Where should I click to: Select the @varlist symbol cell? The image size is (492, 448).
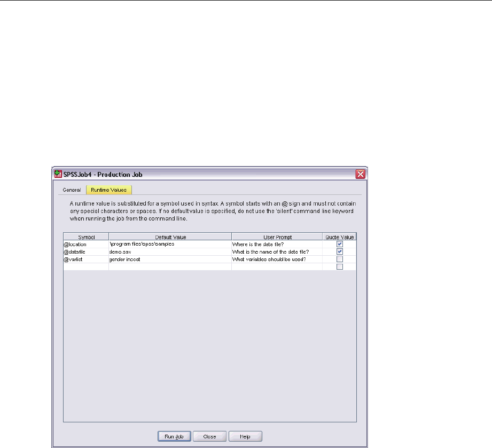(86, 259)
